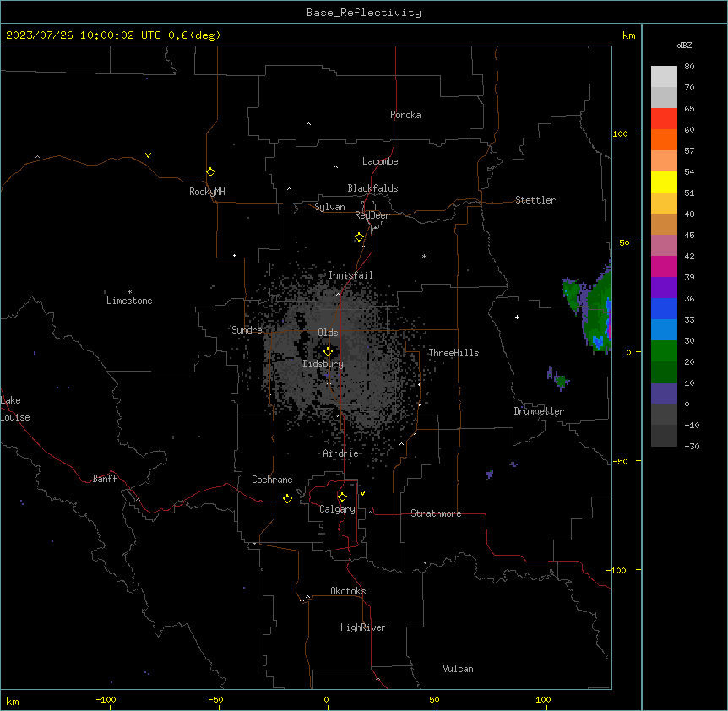Click the white asterisk above the Limestone label

tap(129, 292)
